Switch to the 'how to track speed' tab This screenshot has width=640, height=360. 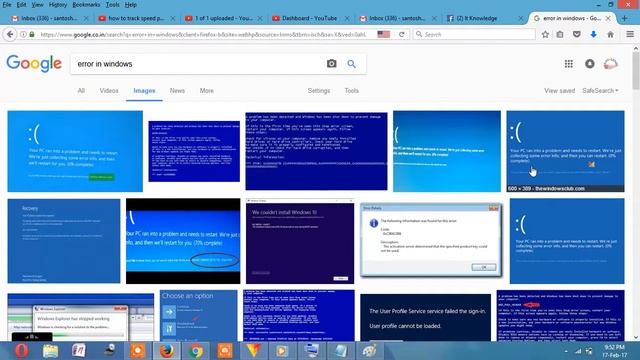[136, 18]
